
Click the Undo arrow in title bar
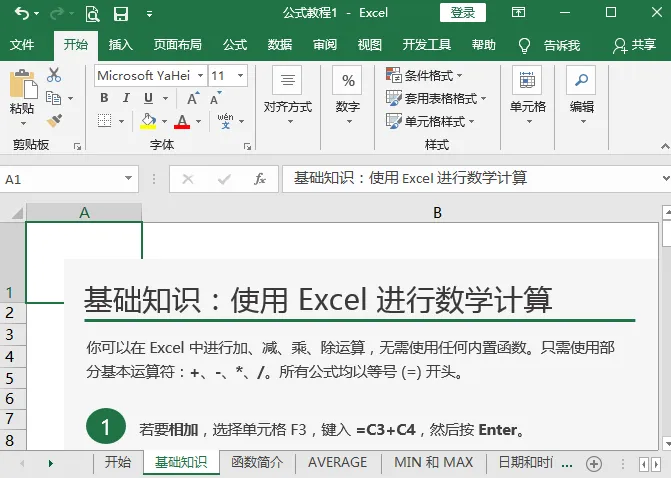[21, 14]
